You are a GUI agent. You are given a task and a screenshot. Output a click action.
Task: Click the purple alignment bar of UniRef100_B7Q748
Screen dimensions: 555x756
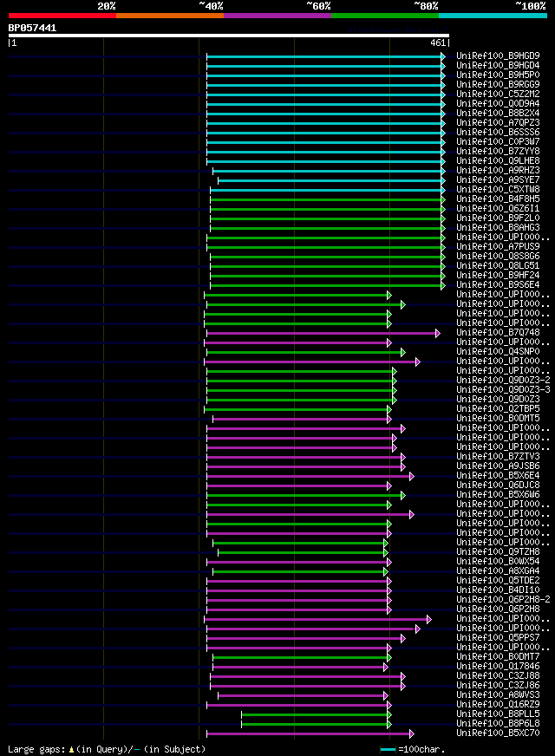point(322,334)
